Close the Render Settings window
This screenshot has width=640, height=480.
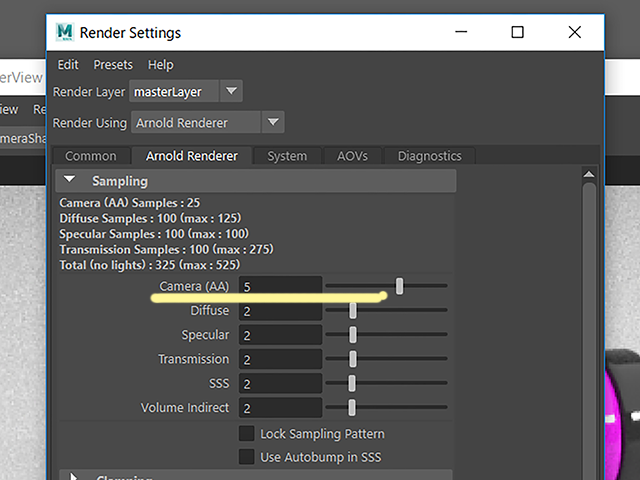click(575, 32)
